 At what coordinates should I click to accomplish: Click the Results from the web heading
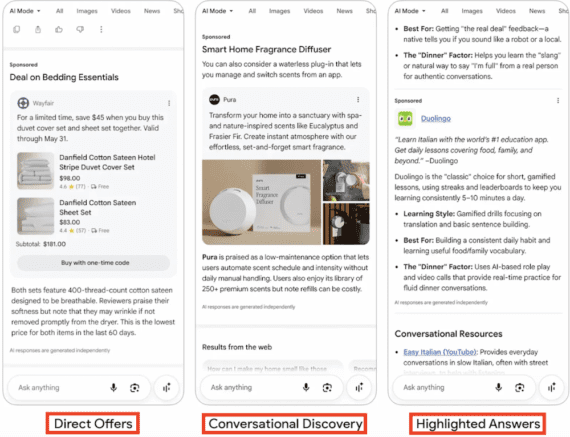click(x=237, y=347)
